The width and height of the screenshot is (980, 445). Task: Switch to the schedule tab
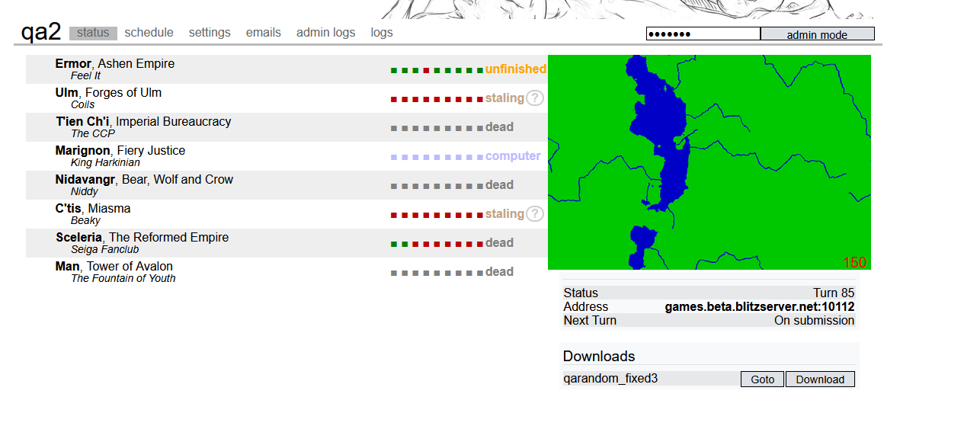(x=149, y=33)
